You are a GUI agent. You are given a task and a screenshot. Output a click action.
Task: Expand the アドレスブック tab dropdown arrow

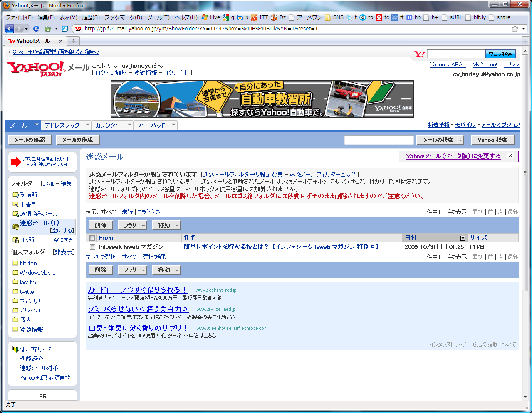click(87, 125)
